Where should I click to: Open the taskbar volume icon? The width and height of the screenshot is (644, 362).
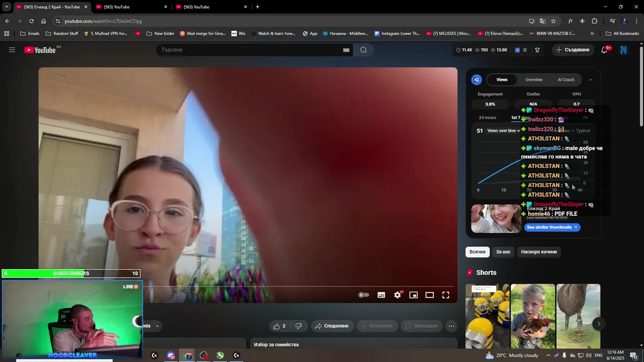coord(588,355)
